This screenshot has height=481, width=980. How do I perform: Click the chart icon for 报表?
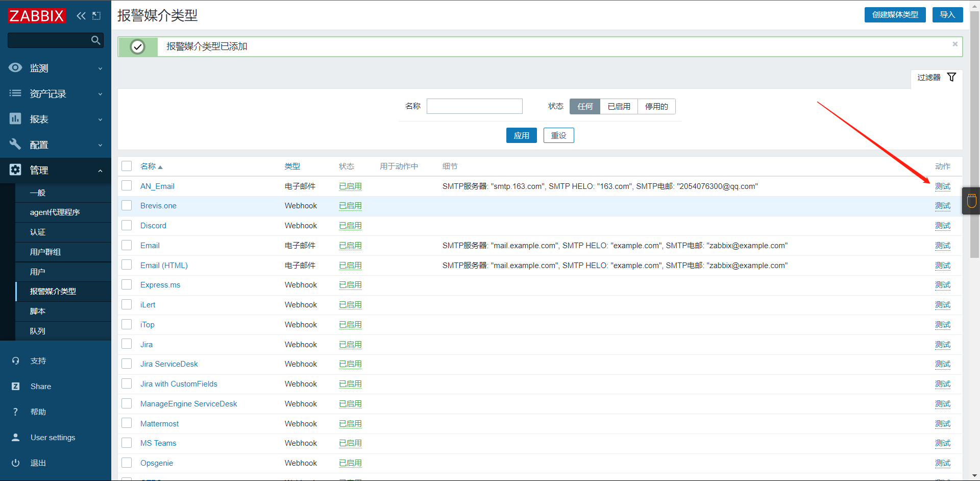point(15,119)
